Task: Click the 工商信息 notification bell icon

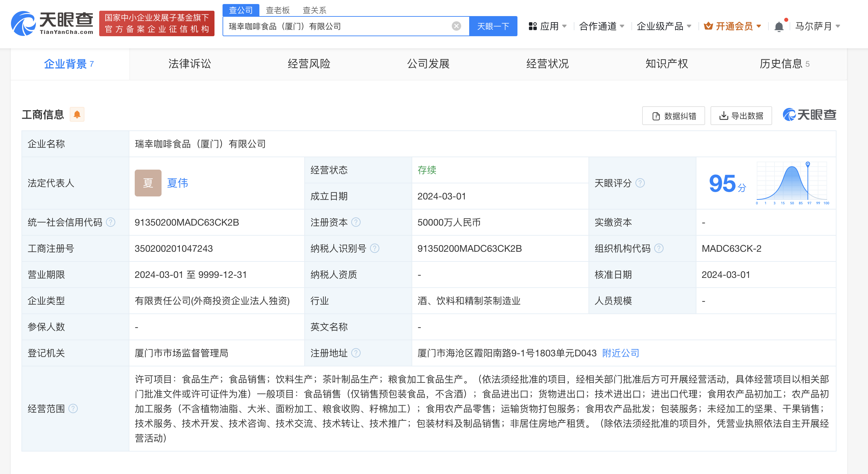Action: point(77,114)
